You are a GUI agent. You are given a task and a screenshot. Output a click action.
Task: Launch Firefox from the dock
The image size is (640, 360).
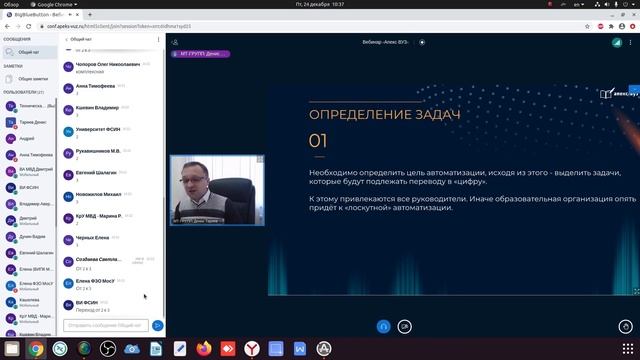click(x=204, y=349)
